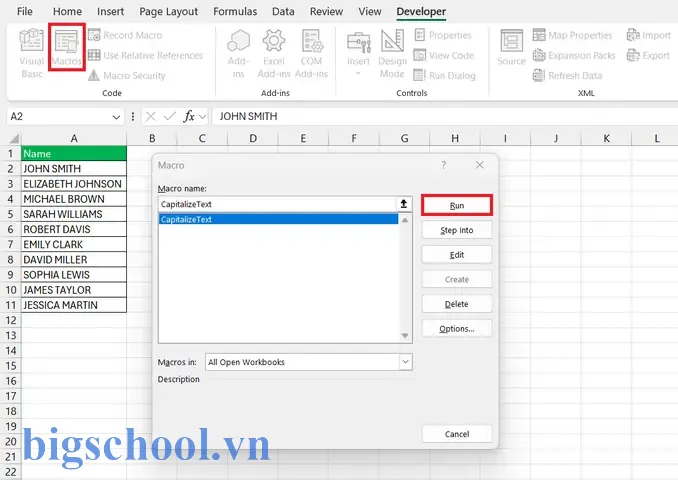
Task: Toggle Design Mode
Action: [392, 54]
